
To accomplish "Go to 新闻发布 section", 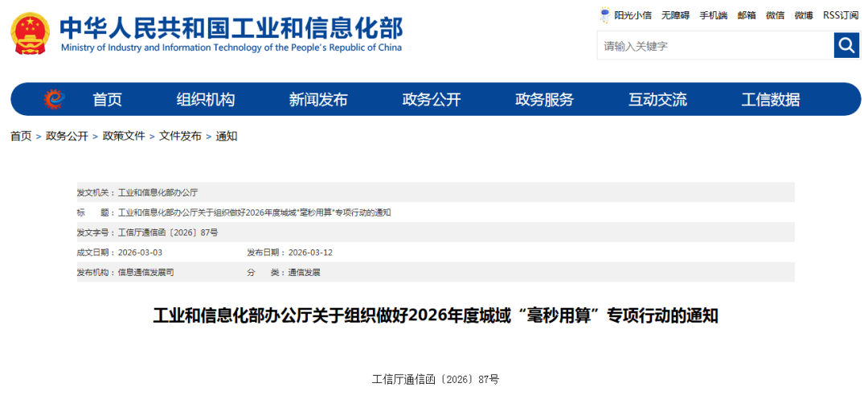I will tap(318, 100).
